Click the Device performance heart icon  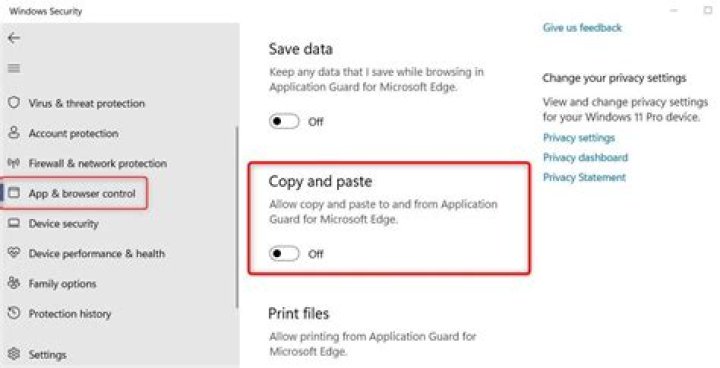pyautogui.click(x=14, y=253)
